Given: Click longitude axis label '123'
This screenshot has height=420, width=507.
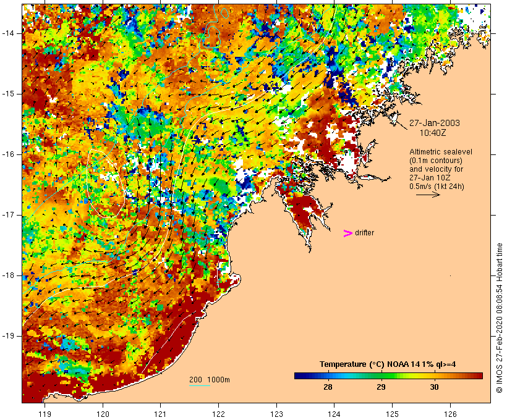Looking at the screenshot, I should pyautogui.click(x=276, y=414).
